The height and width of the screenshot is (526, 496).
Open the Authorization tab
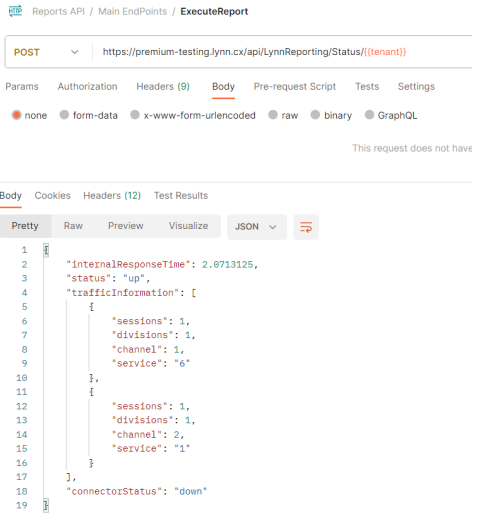tap(88, 87)
